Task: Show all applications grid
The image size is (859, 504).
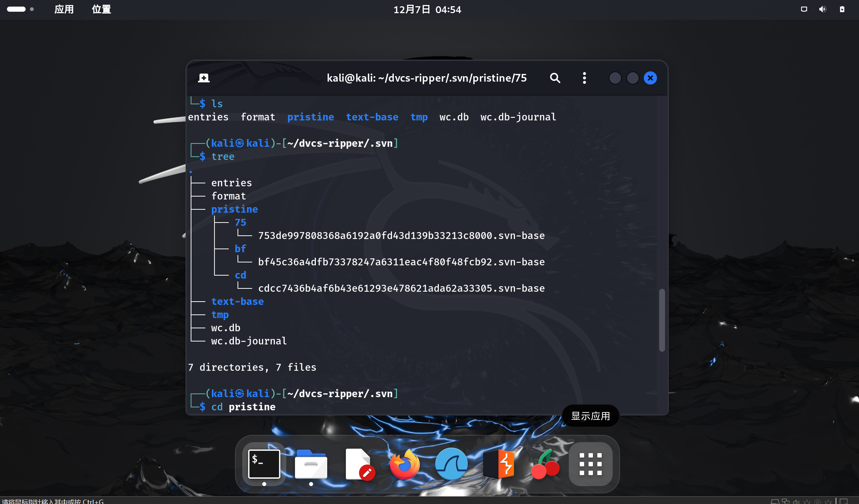Action: [590, 464]
